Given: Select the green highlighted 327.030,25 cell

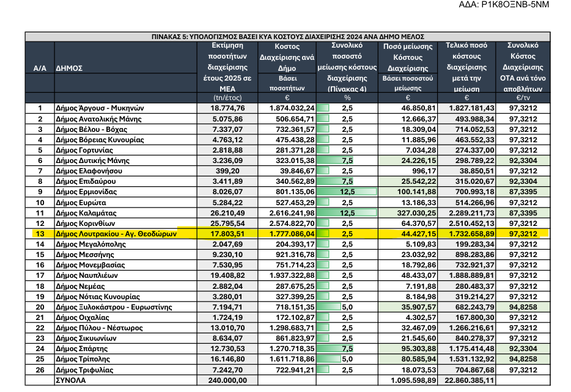Looking at the screenshot, I should [x=408, y=212].
